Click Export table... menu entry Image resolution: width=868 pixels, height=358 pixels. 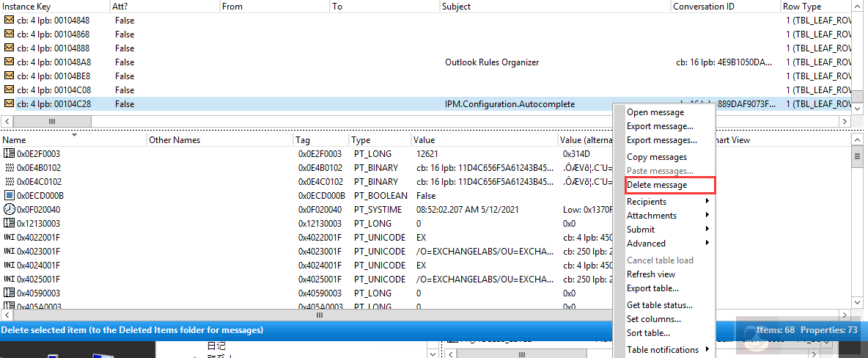coord(652,288)
